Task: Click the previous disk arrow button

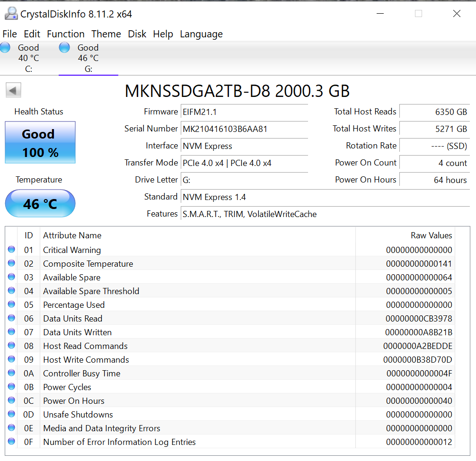Action: click(x=13, y=90)
